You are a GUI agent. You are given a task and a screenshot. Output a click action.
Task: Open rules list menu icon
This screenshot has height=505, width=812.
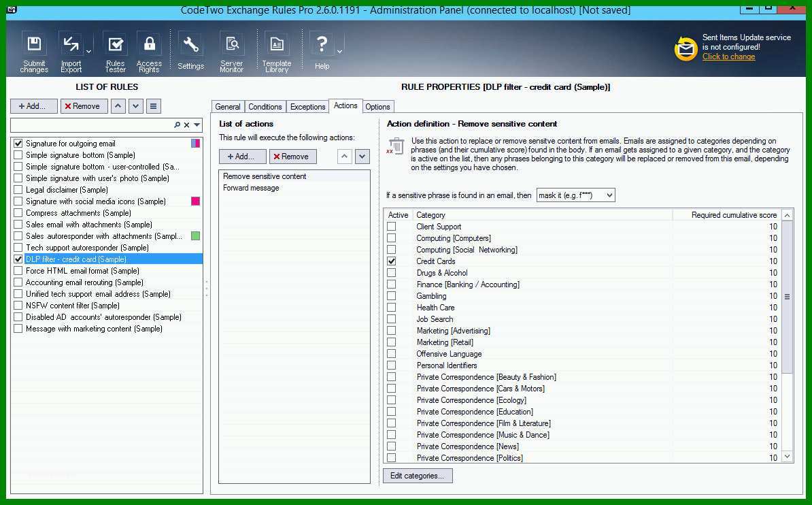(x=153, y=106)
